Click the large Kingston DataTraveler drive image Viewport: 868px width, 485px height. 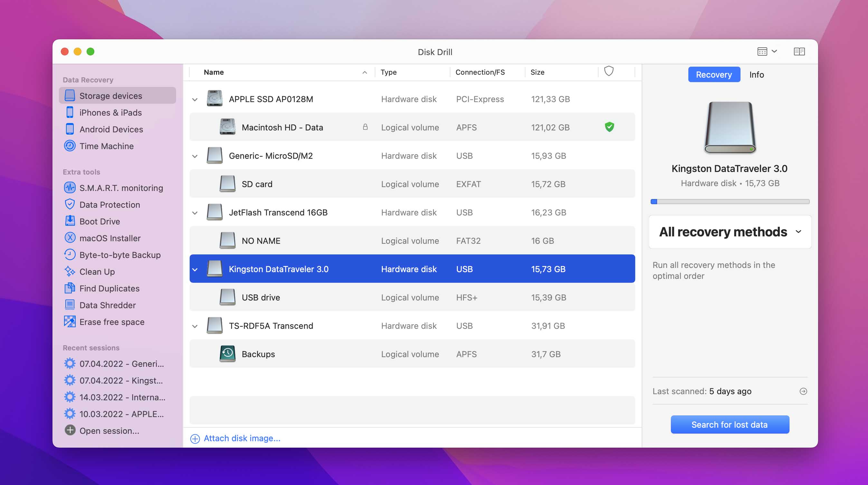[730, 128]
